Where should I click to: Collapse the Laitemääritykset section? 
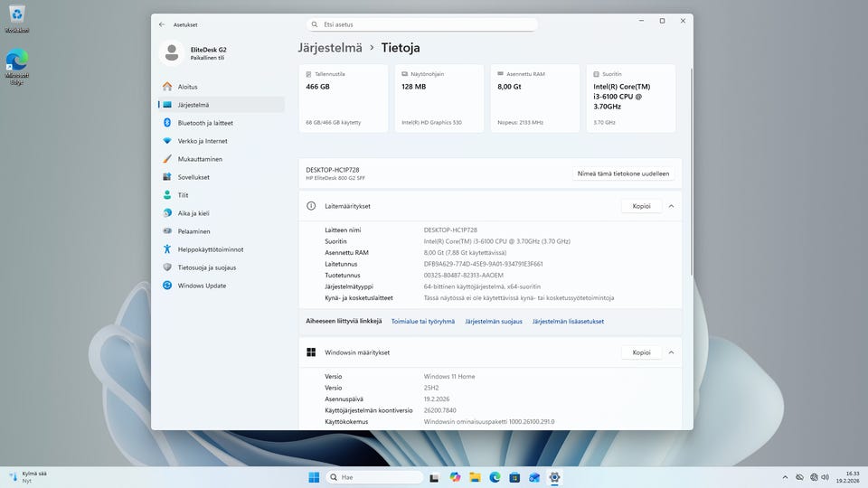click(671, 206)
